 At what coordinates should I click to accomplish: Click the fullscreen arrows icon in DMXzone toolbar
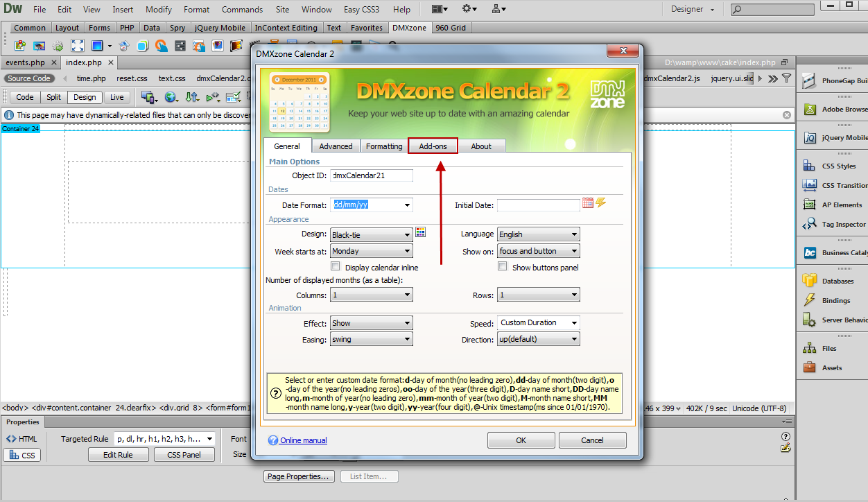click(x=78, y=46)
